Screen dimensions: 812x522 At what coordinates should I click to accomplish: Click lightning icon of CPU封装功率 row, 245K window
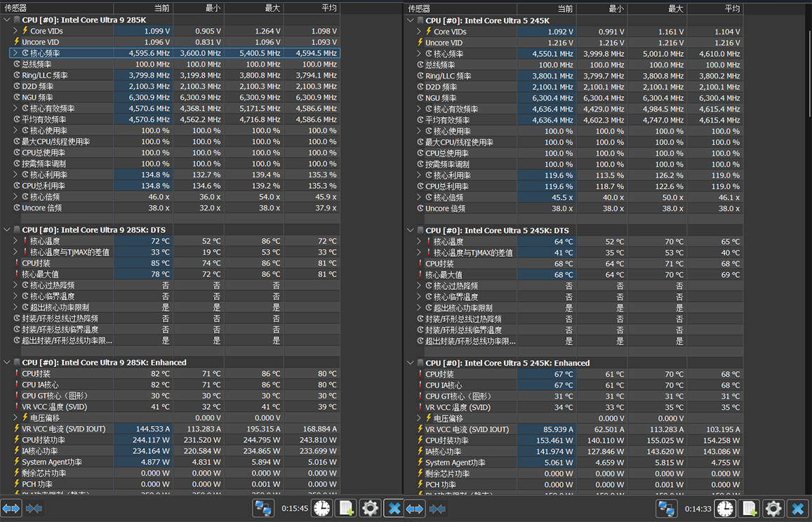[x=420, y=440]
